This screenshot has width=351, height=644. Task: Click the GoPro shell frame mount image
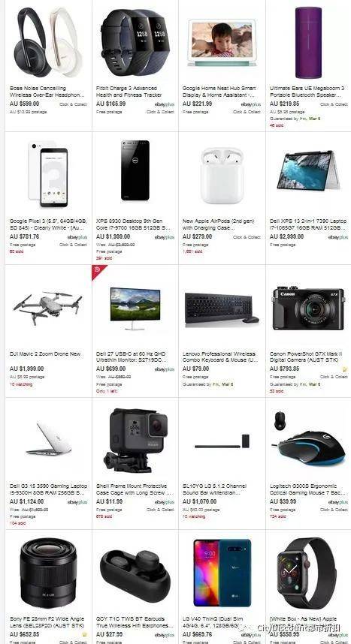click(x=135, y=440)
